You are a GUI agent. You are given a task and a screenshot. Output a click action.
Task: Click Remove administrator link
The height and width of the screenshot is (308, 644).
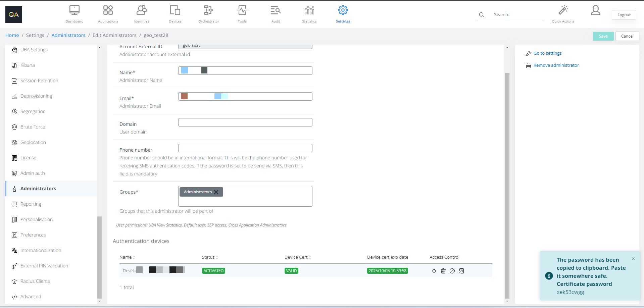(556, 65)
